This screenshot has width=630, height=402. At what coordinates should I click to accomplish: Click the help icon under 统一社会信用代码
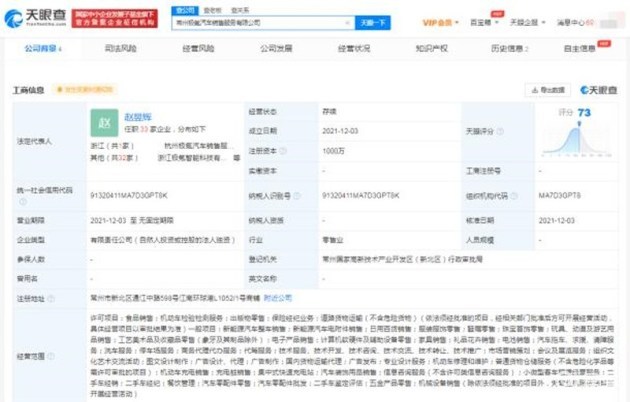click(23, 201)
